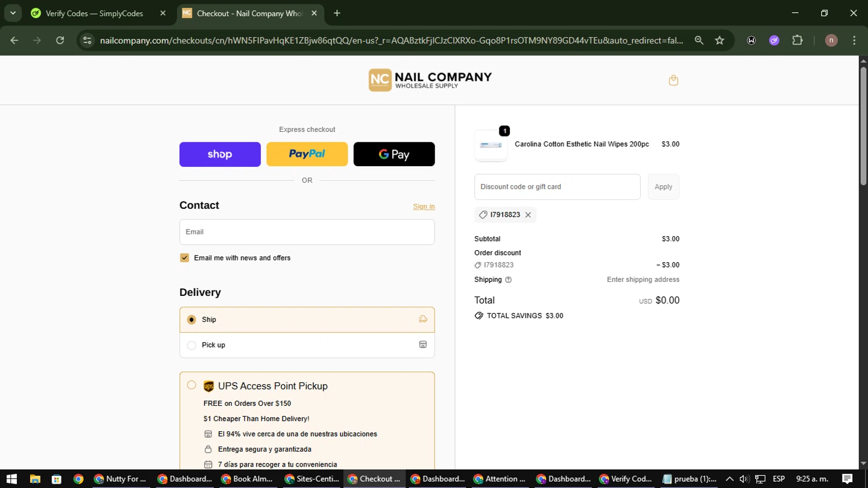Open the Chrome three-dot menu
The width and height of the screenshot is (868, 488).
tap(854, 41)
